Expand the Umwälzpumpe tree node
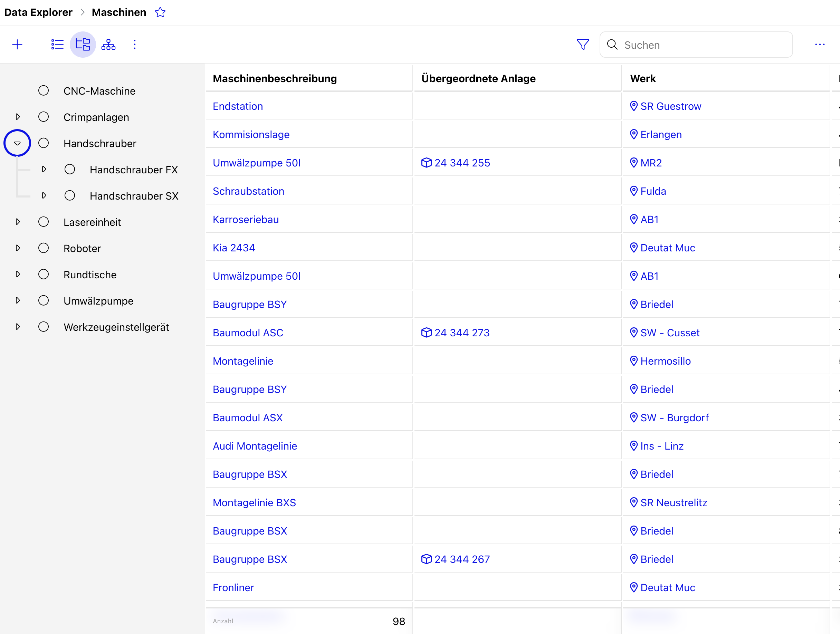 pyautogui.click(x=18, y=301)
